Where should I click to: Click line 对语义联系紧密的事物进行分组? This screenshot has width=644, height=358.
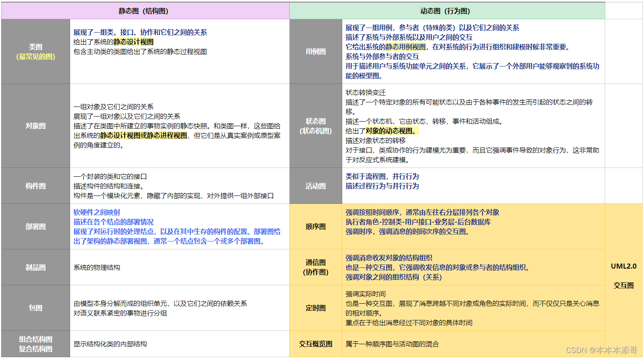point(120,313)
